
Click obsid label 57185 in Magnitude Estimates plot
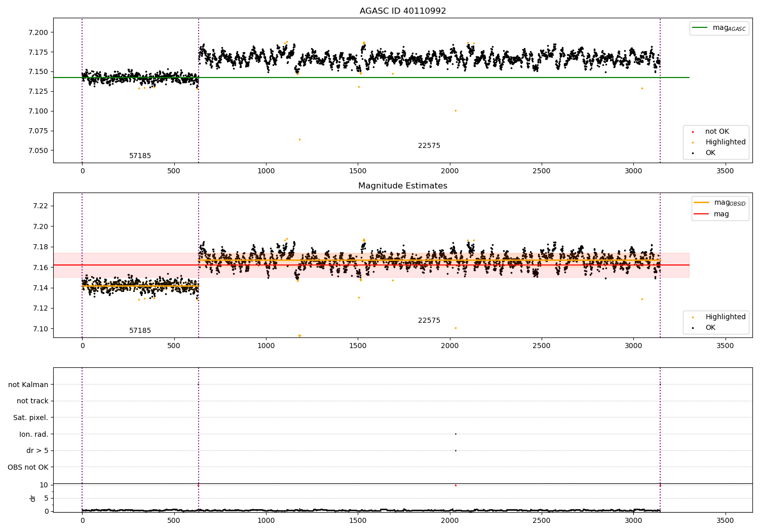pos(140,331)
